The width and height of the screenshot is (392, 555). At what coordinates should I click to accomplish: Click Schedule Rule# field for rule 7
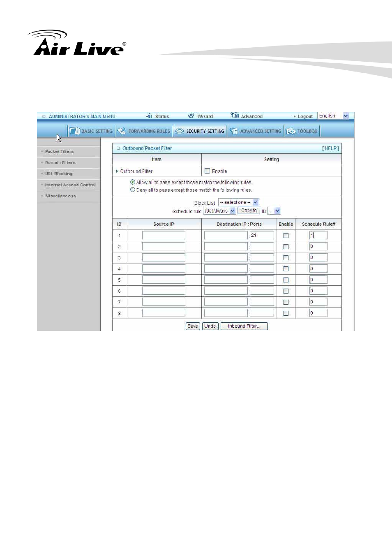318,302
